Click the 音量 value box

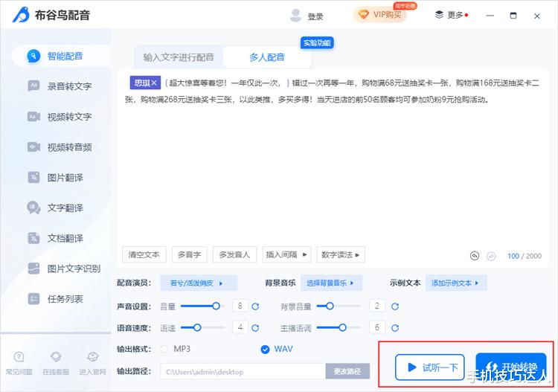point(240,306)
